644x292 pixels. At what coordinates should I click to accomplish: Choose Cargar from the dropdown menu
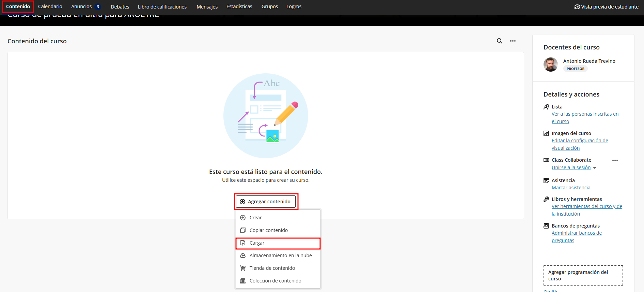257,243
